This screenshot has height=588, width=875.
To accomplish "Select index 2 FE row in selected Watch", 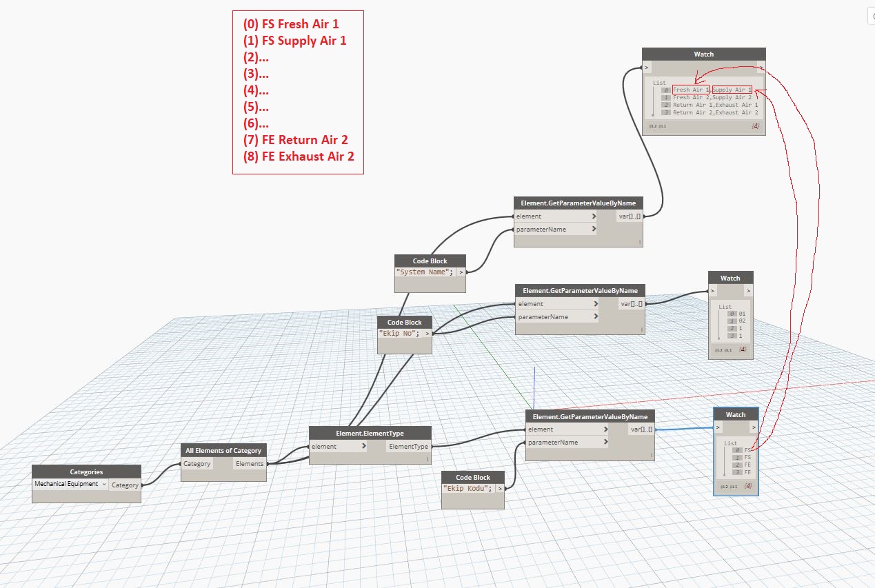I will pos(742,465).
